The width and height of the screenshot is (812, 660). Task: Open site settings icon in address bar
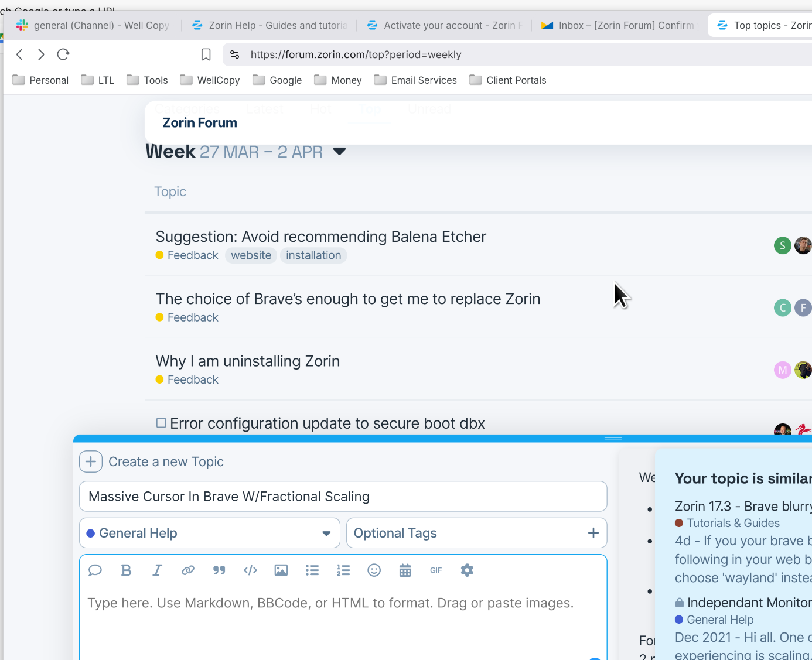pyautogui.click(x=235, y=54)
